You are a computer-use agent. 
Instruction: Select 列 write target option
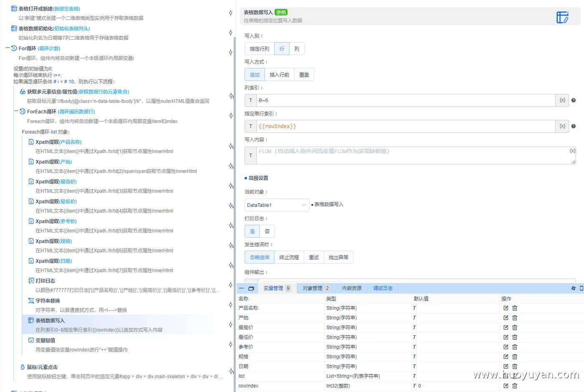pyautogui.click(x=297, y=49)
